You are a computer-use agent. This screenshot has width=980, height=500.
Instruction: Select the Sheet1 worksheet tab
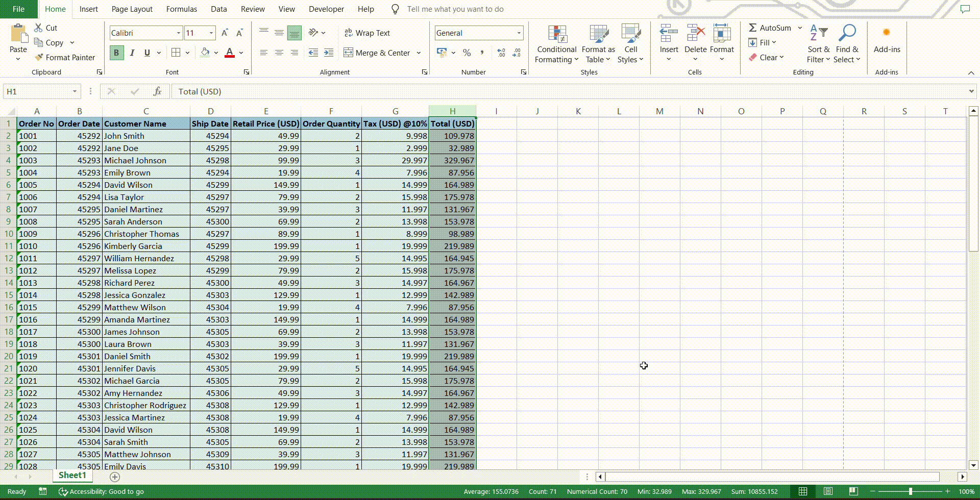tap(72, 476)
